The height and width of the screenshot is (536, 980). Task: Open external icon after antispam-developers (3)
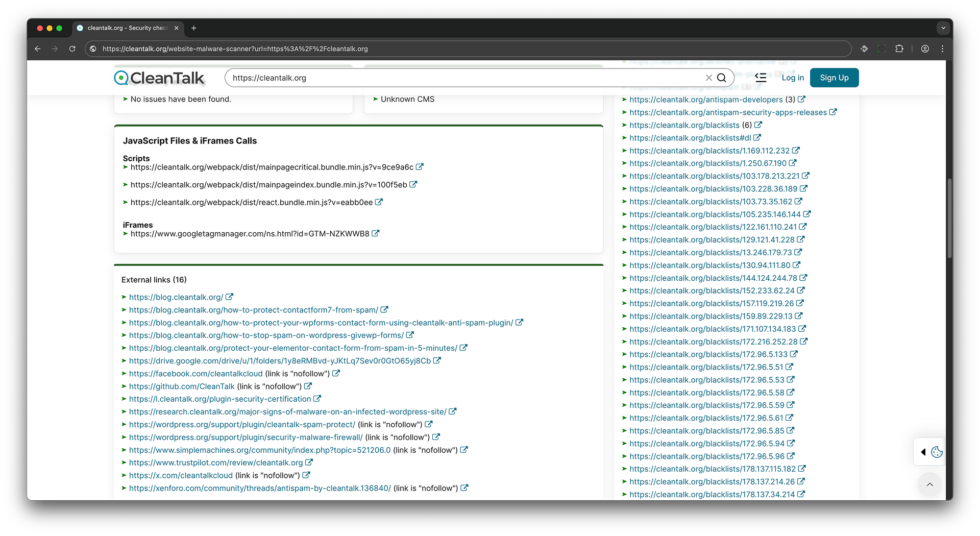click(x=801, y=99)
